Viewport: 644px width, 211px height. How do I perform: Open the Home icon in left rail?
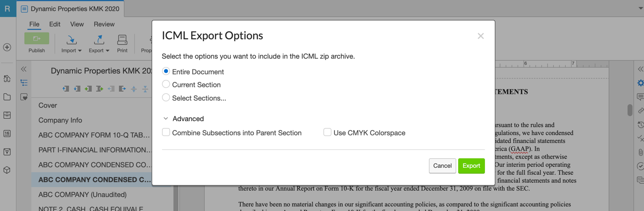point(7,78)
